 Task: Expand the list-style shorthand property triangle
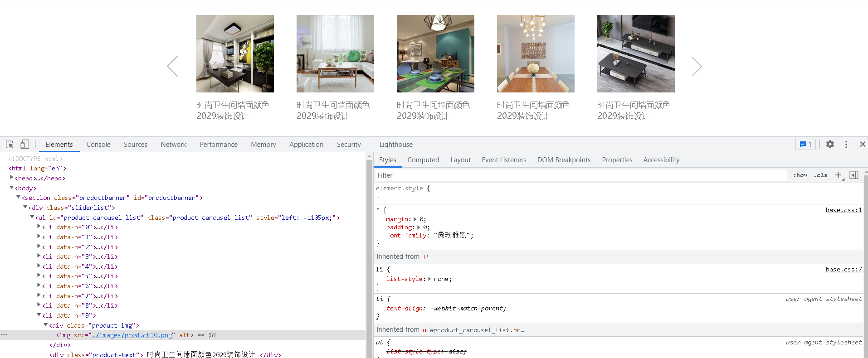point(430,279)
